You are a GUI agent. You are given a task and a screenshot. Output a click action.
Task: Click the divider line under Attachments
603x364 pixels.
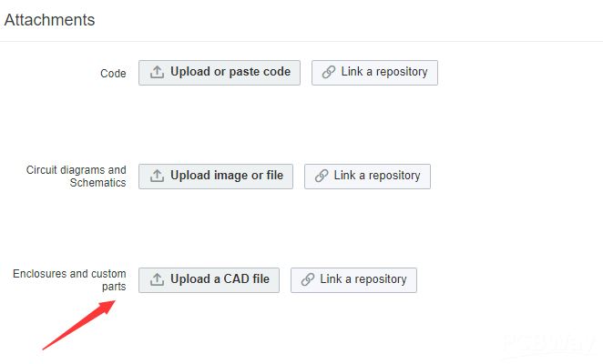[x=301, y=41]
